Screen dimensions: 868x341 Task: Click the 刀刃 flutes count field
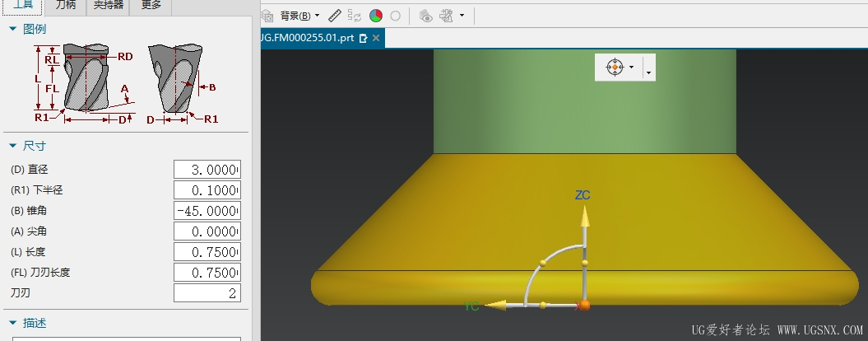(x=207, y=292)
